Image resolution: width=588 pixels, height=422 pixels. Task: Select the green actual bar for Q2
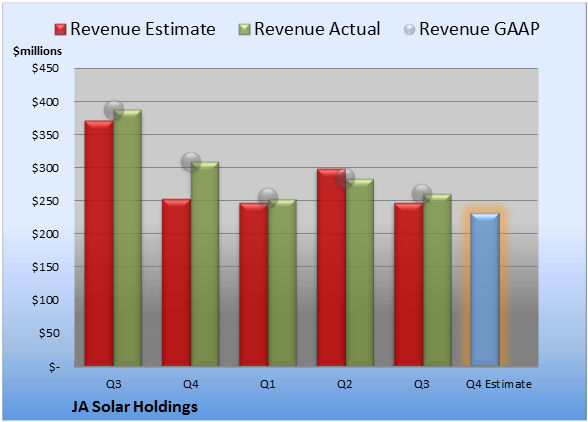pos(360,273)
